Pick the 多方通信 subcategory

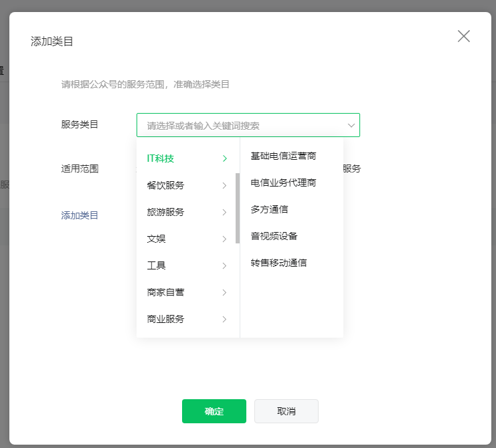pos(269,209)
